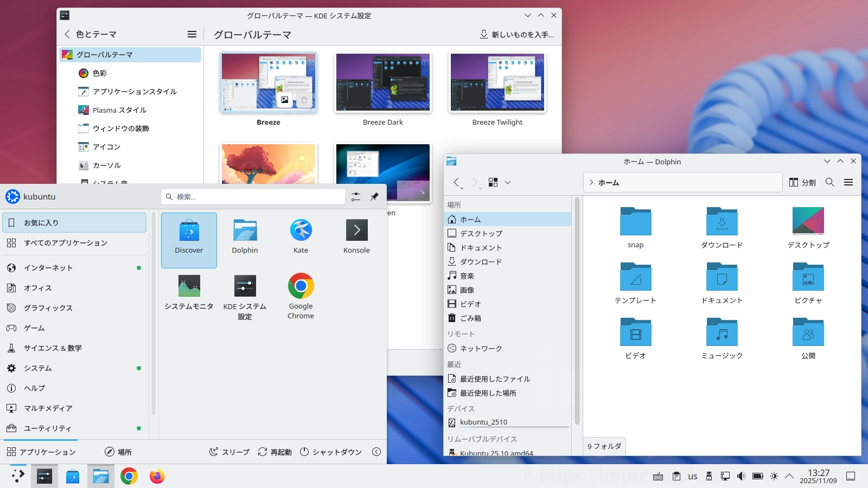Click the search magnifier icon in Dolphin toolbar

pyautogui.click(x=829, y=183)
